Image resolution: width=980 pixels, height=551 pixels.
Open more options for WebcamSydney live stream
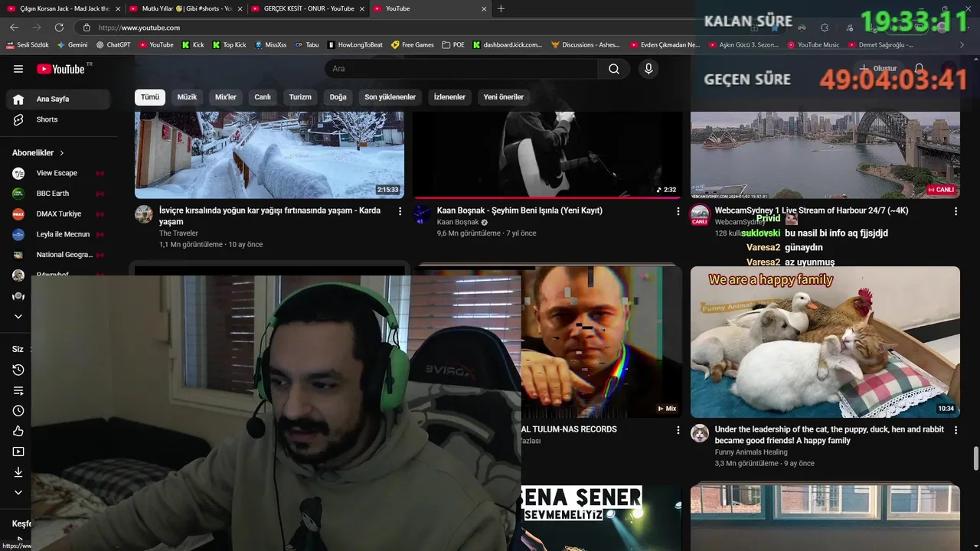pos(955,210)
